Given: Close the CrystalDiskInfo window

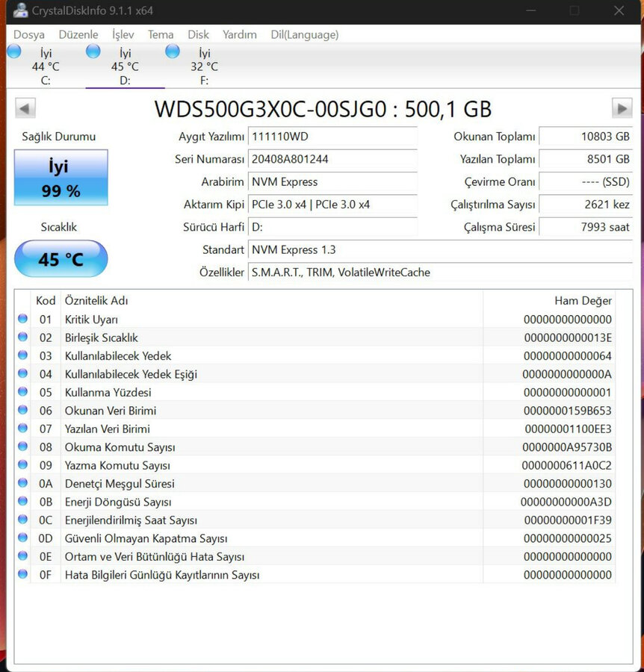Looking at the screenshot, I should pos(619,10).
